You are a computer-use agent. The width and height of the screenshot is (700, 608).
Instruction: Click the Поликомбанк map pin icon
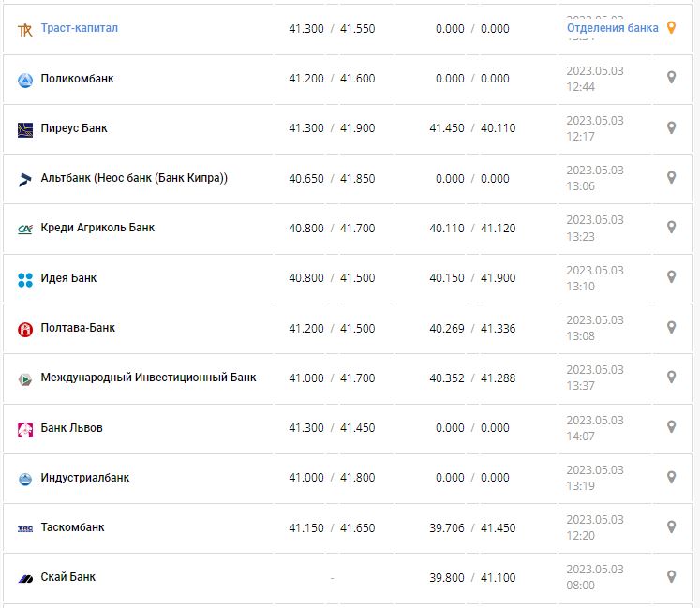(x=671, y=78)
